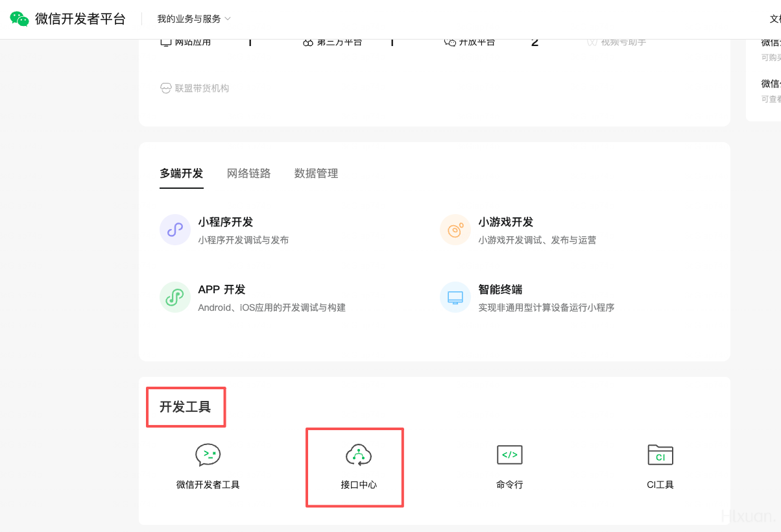Open the 我的业务与服务 dropdown menu

pyautogui.click(x=194, y=19)
